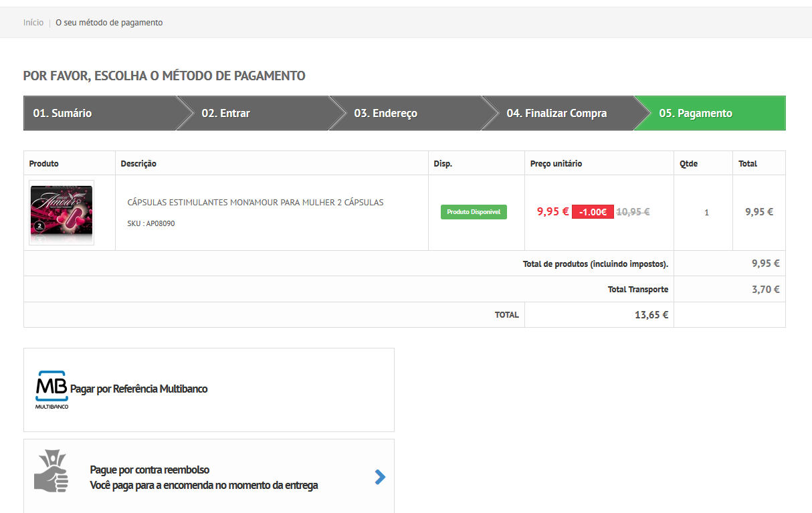812x513 pixels.
Task: Open the Cápsulas Estimulantes Mon'amour product link
Action: tap(256, 202)
